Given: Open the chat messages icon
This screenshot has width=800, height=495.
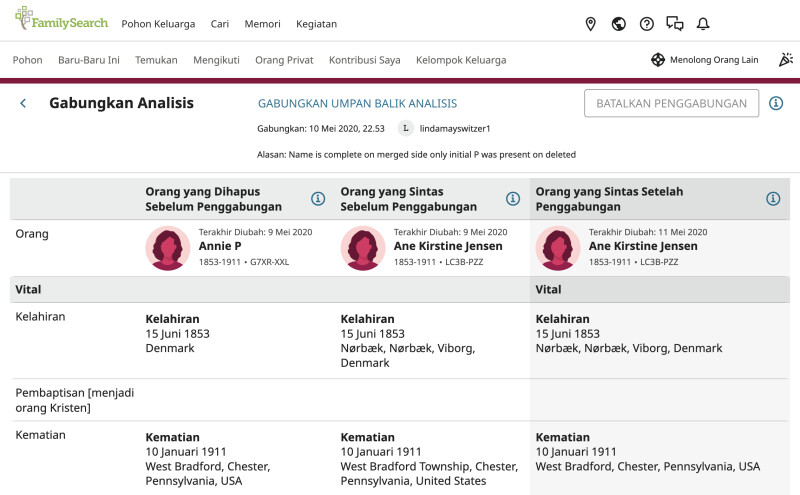Looking at the screenshot, I should click(674, 23).
